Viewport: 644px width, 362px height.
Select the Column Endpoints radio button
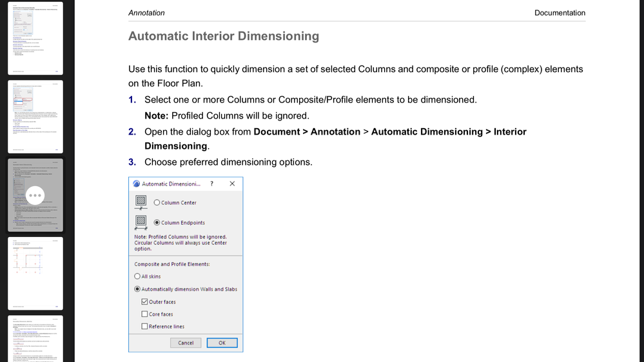click(x=157, y=223)
